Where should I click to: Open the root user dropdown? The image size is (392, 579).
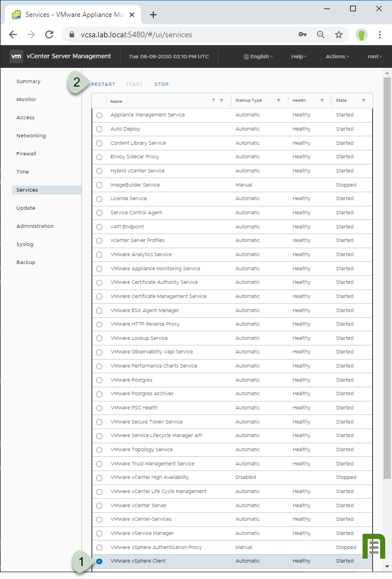374,57
